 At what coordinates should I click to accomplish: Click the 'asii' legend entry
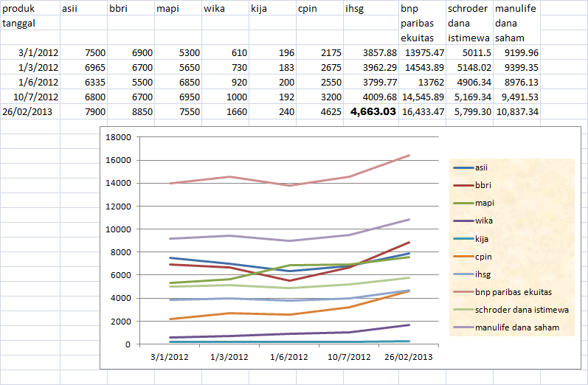click(471, 167)
